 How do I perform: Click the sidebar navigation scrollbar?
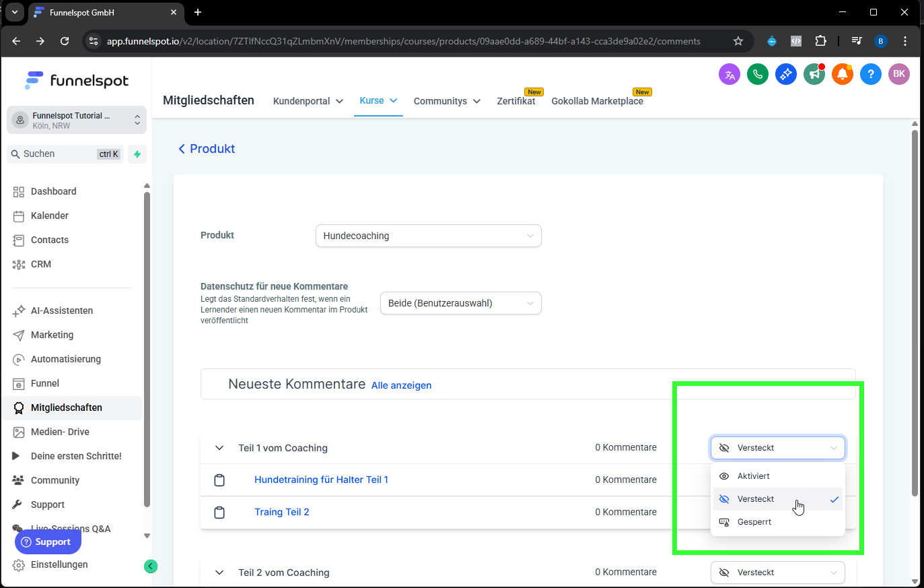[x=147, y=349]
